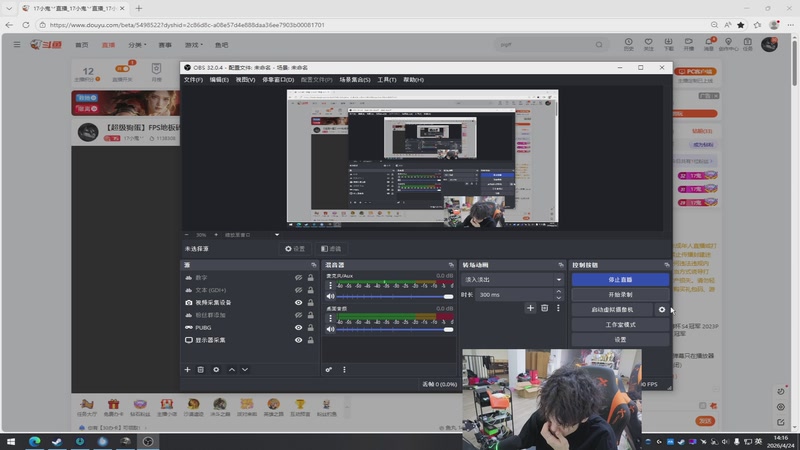Zoom out preview with minus icon
800x450 pixels.
187,235
